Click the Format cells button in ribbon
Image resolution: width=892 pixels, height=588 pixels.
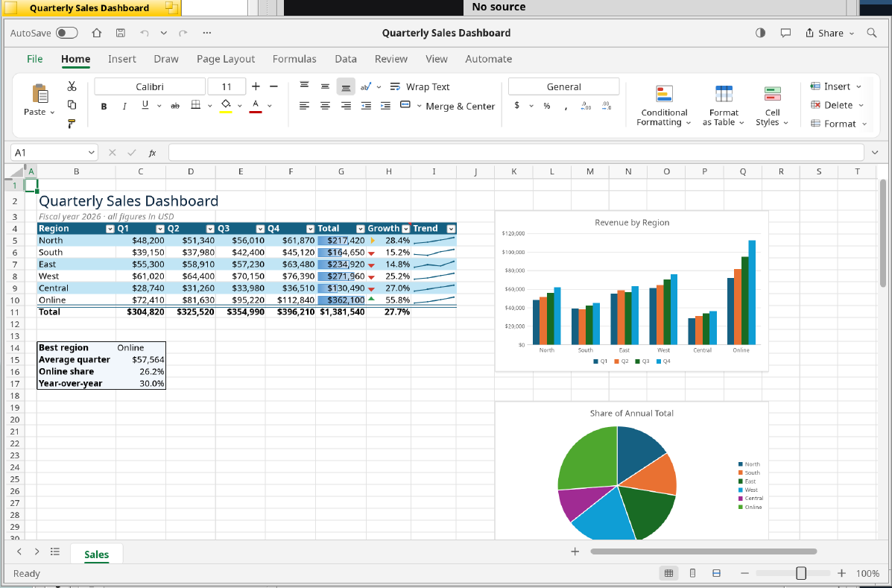click(839, 124)
